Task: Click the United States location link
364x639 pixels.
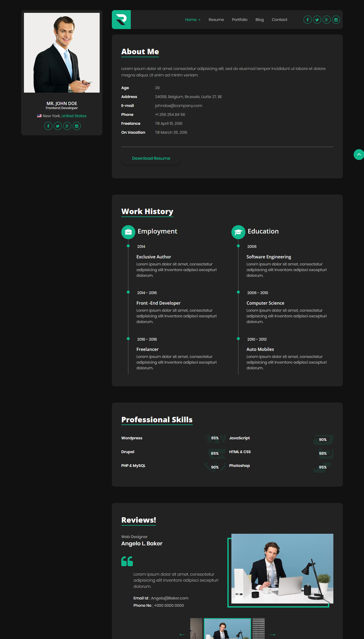Action: point(74,116)
